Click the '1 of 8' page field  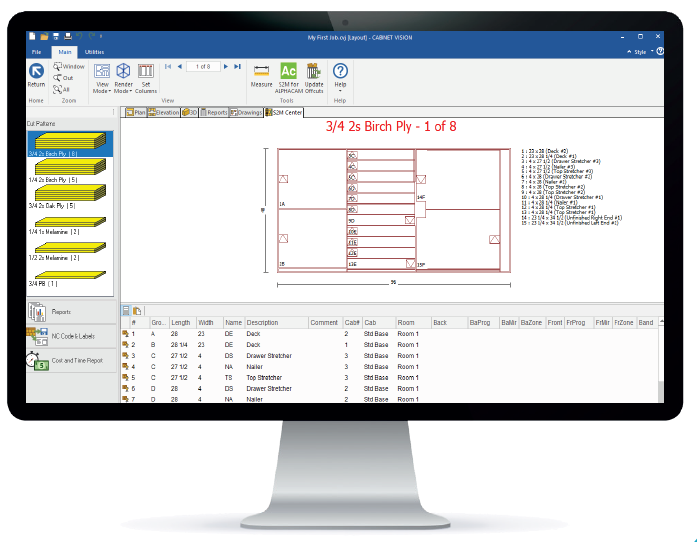(203, 67)
